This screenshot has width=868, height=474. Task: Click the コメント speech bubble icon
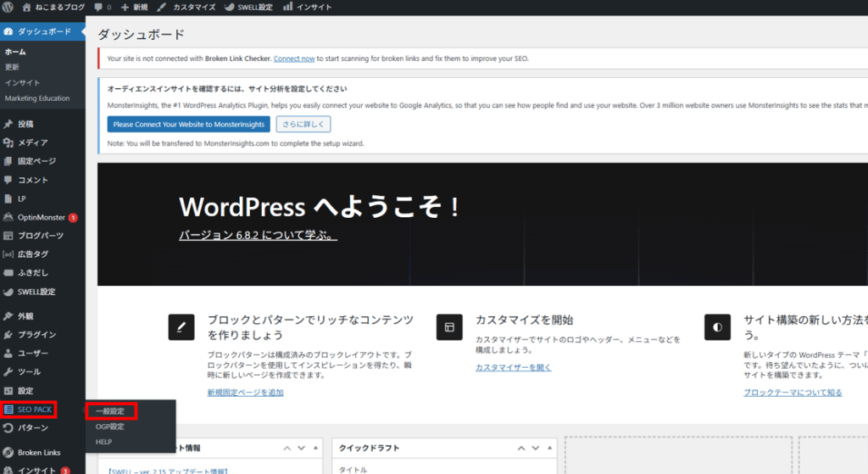[8, 180]
